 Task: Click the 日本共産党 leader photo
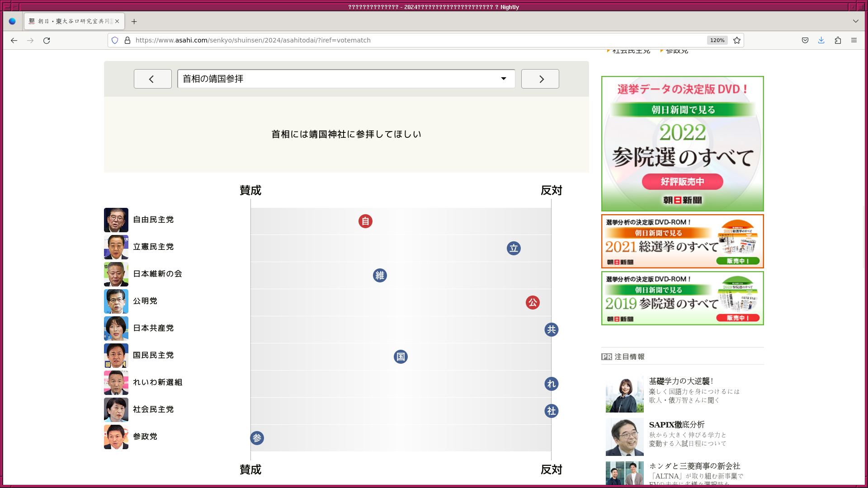tap(116, 328)
